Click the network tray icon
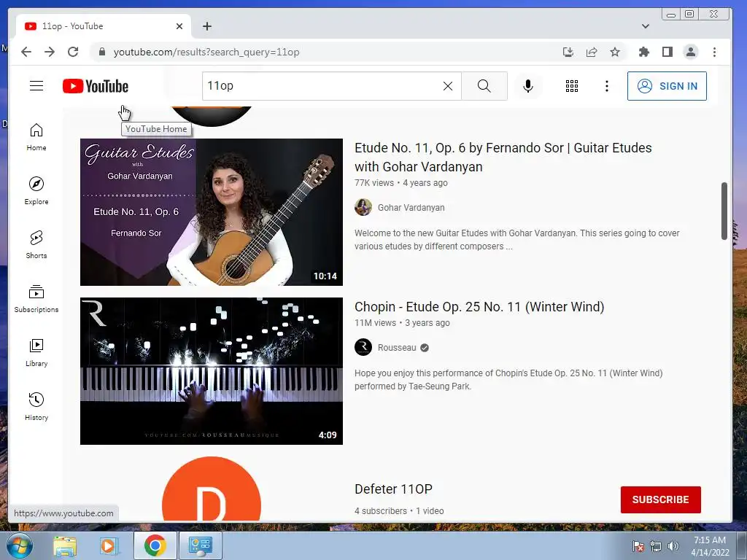 (656, 546)
